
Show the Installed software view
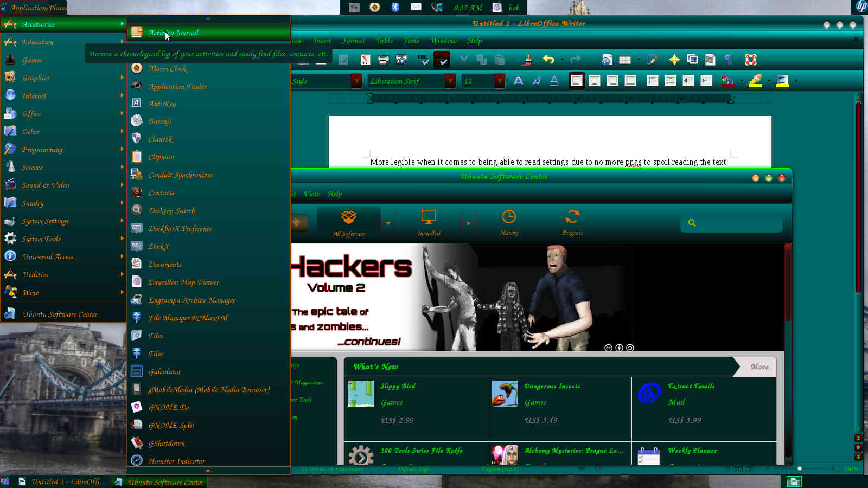(x=429, y=223)
